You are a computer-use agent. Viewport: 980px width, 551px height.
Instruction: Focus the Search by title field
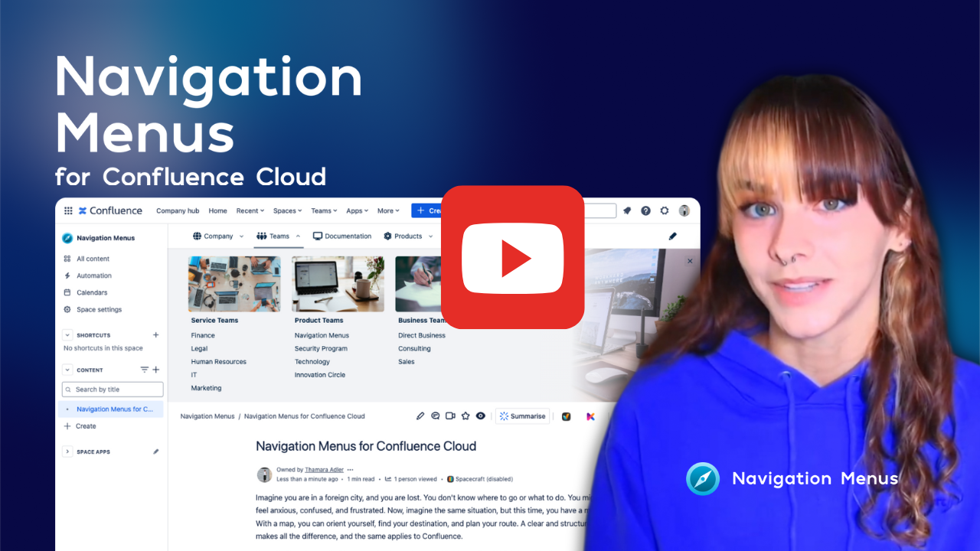[x=113, y=390]
